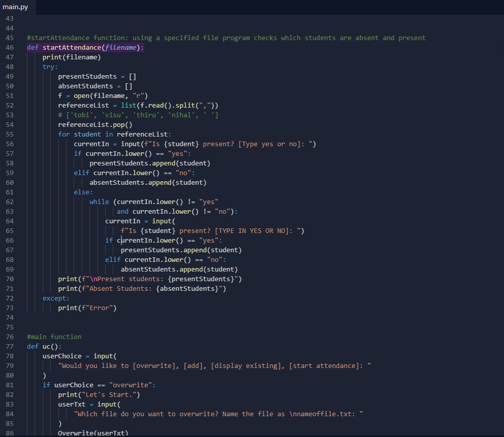
Task: Click the 'Present students' print statement on line 70
Action: click(150, 279)
